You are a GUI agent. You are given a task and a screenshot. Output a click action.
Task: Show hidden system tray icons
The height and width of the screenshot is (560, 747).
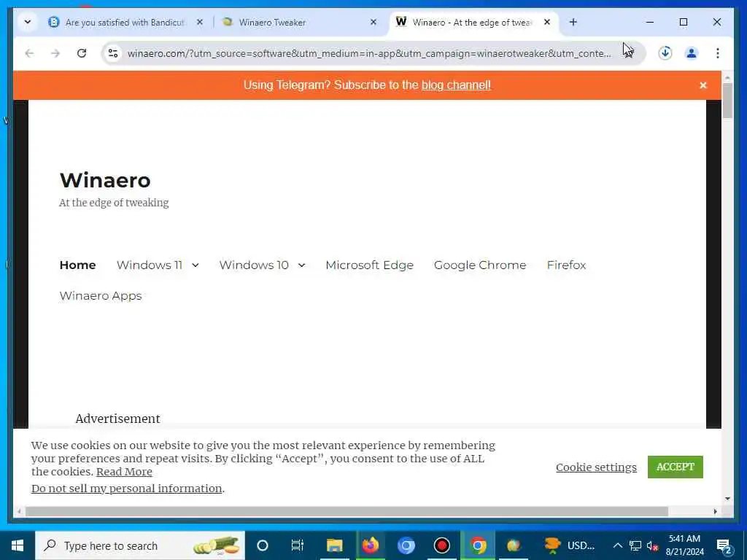click(617, 545)
